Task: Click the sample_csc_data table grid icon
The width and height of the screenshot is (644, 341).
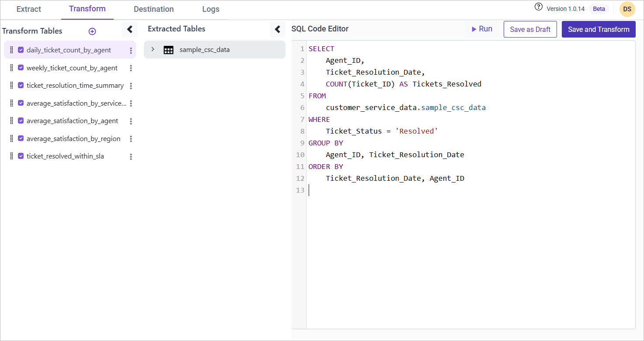Action: point(168,50)
